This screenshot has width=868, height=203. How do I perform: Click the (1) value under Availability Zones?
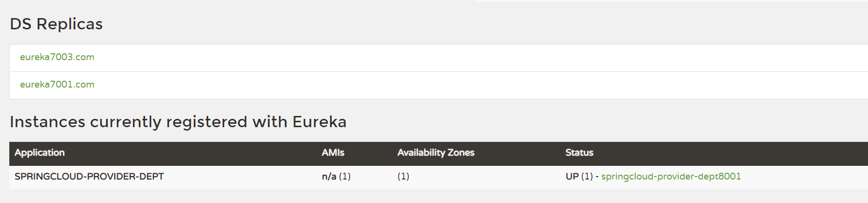point(403,177)
